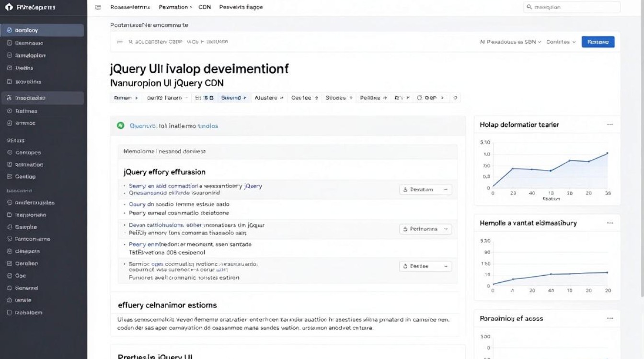Click the menu icon beside "Rosesetetnns" in top bar

[98, 7]
